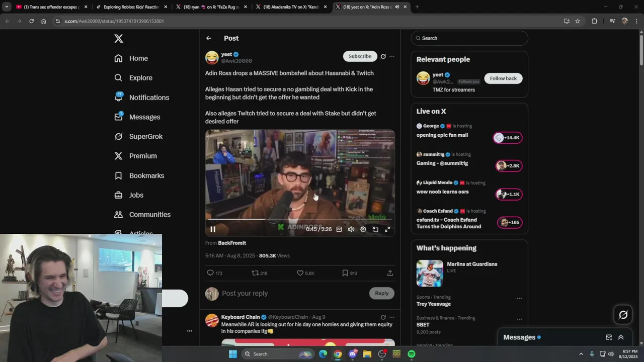Open Premium in the sidebar
This screenshot has width=644, height=362.
(x=135, y=156)
